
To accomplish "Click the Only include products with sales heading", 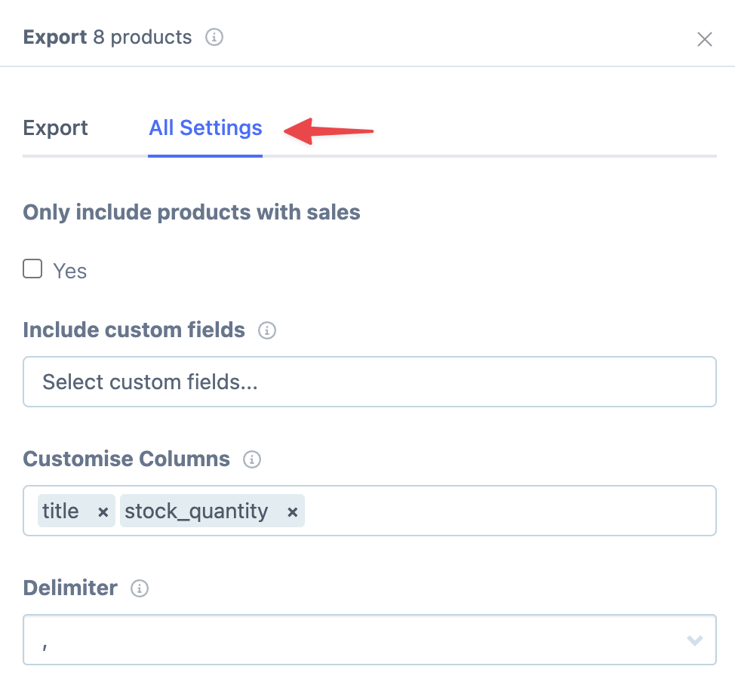I will click(x=191, y=213).
